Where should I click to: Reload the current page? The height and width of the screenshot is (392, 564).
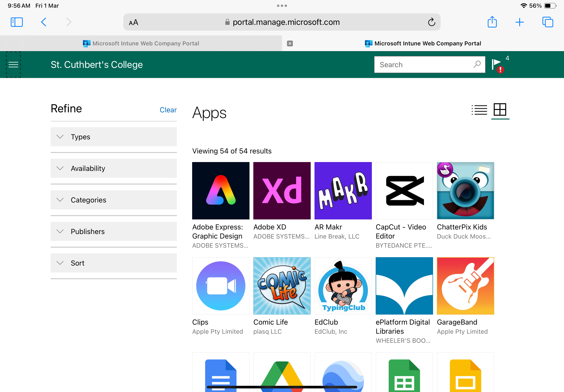(x=431, y=22)
